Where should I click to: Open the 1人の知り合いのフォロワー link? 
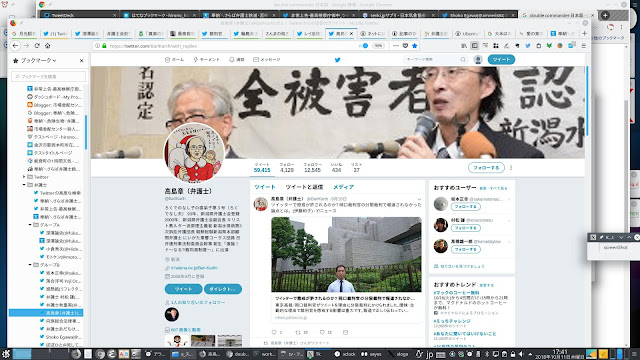[x=198, y=302]
